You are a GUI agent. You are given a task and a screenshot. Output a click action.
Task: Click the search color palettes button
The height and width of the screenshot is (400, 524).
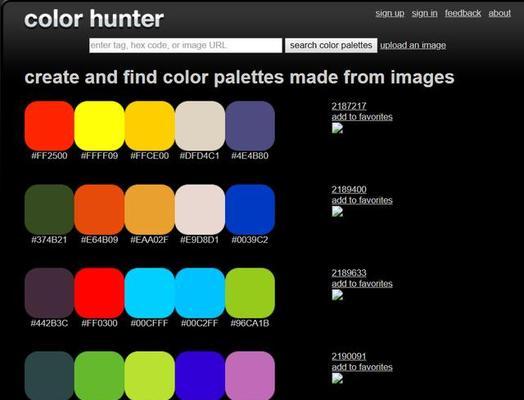coord(331,45)
